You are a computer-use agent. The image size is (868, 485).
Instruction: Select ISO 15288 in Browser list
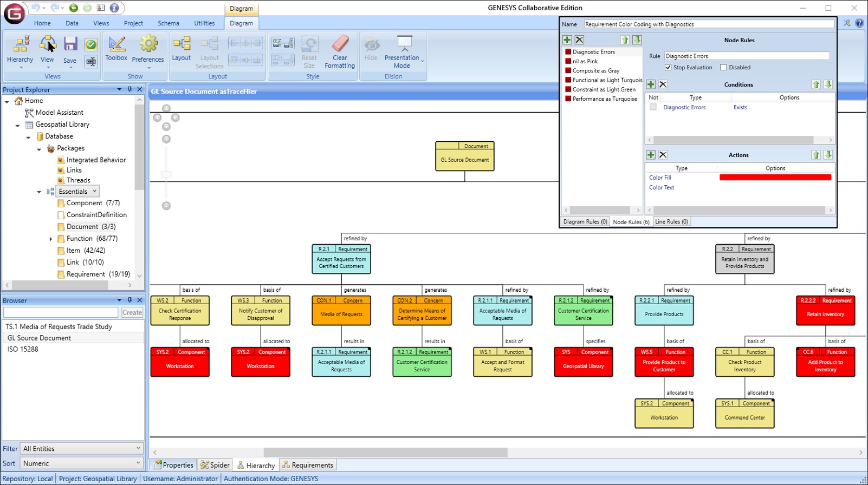[x=23, y=349]
